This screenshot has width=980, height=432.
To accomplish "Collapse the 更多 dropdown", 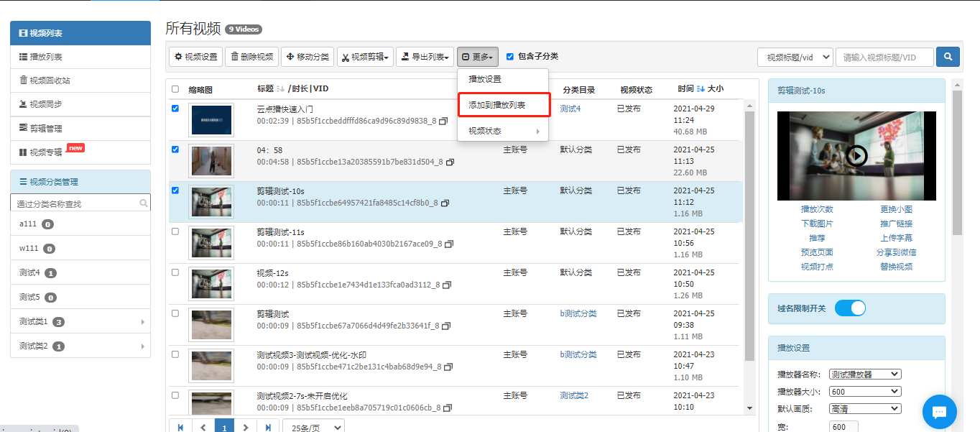I will click(x=478, y=57).
